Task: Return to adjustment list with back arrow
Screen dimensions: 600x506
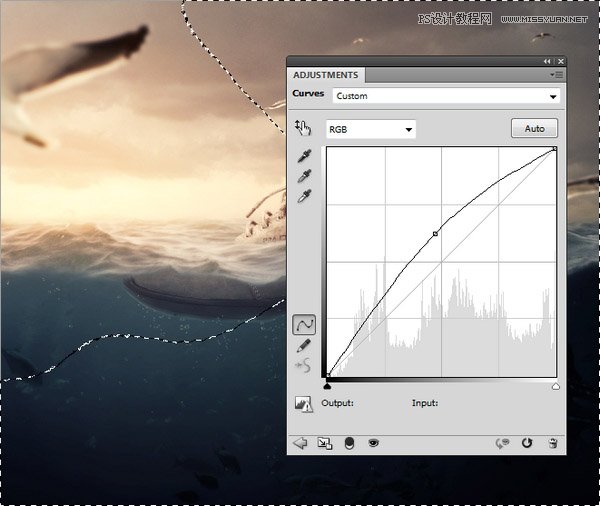Action: click(x=300, y=442)
